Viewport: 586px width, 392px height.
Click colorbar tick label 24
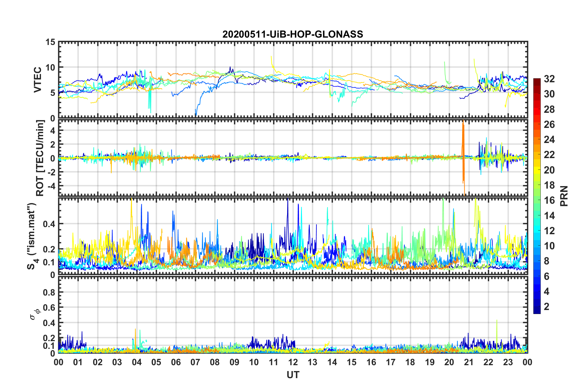coord(549,140)
